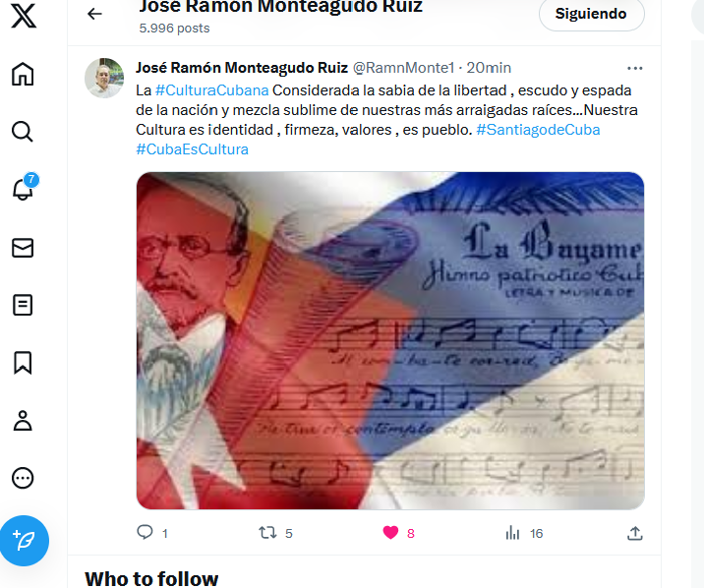Open the Explore search icon
704x588 pixels.
[23, 132]
